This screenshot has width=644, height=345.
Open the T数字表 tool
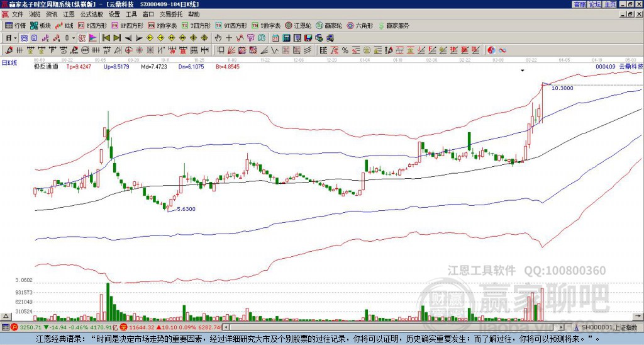266,25
